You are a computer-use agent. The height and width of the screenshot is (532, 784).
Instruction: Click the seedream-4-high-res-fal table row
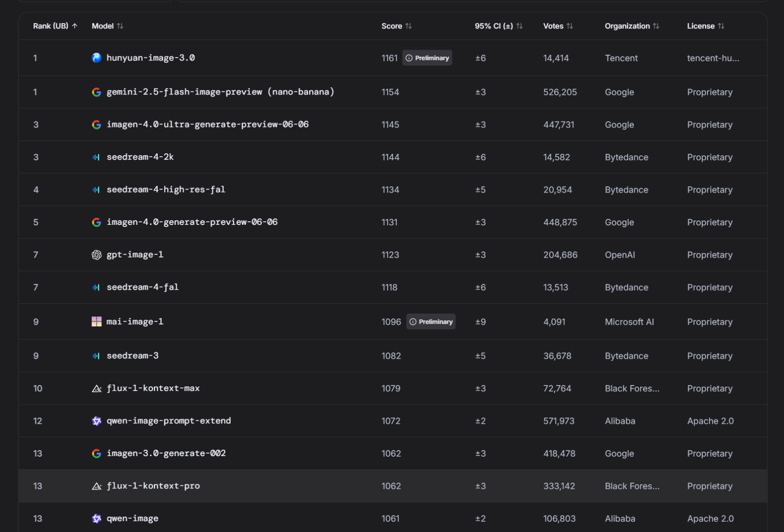click(x=392, y=190)
